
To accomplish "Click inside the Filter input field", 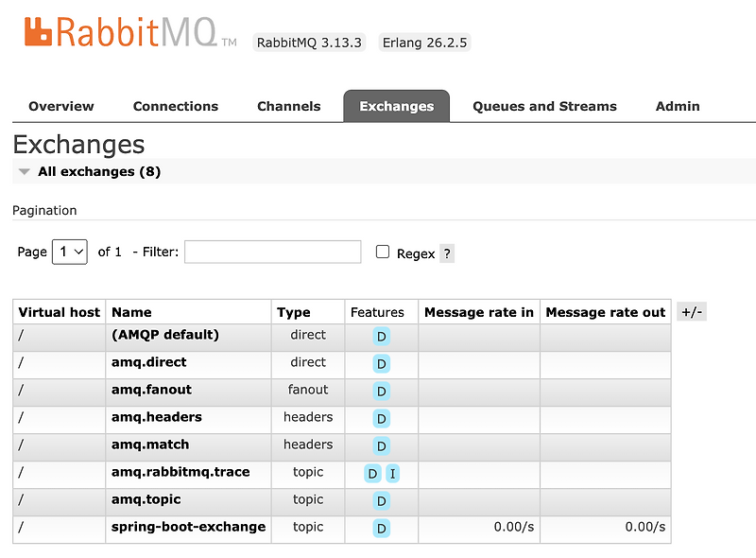I will (271, 252).
